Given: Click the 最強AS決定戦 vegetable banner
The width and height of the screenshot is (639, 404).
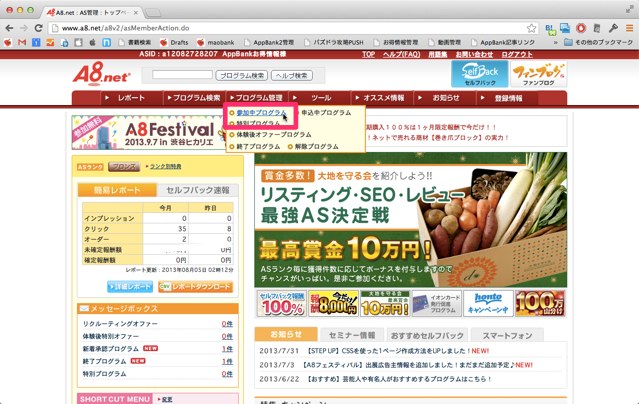Looking at the screenshot, I should (410, 220).
